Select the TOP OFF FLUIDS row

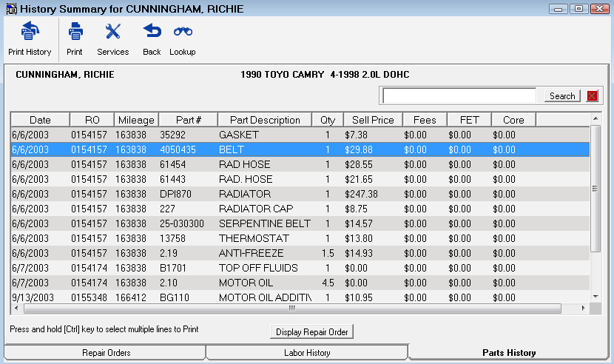(300, 268)
